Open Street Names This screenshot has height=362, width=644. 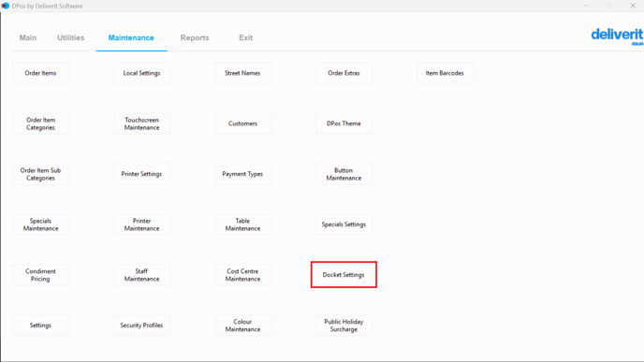tap(242, 73)
